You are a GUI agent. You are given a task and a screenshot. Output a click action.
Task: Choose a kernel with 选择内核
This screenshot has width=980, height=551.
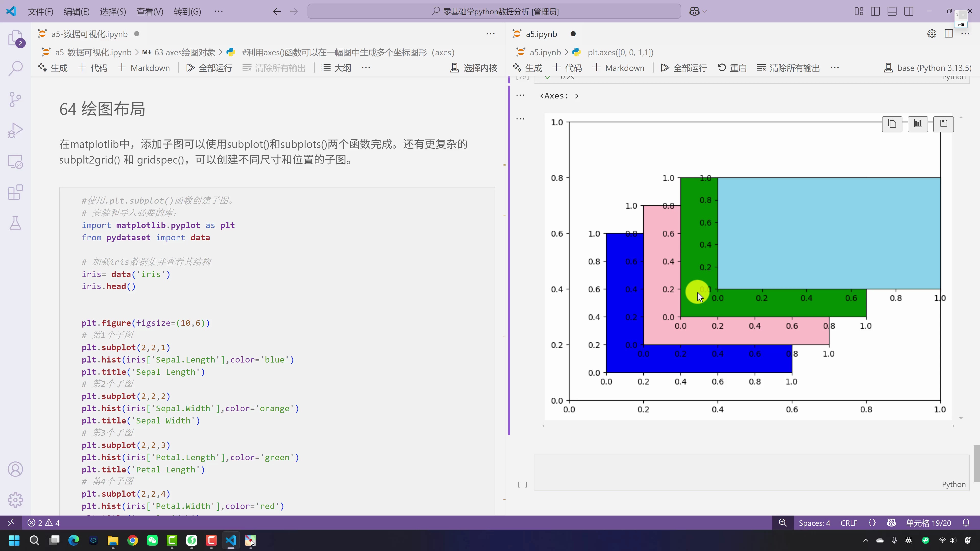pyautogui.click(x=474, y=68)
